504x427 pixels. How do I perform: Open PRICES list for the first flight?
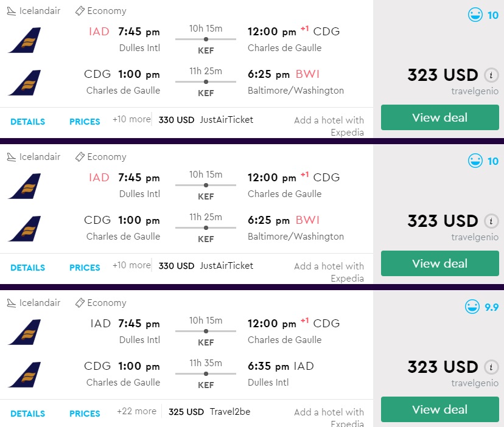pyautogui.click(x=85, y=122)
